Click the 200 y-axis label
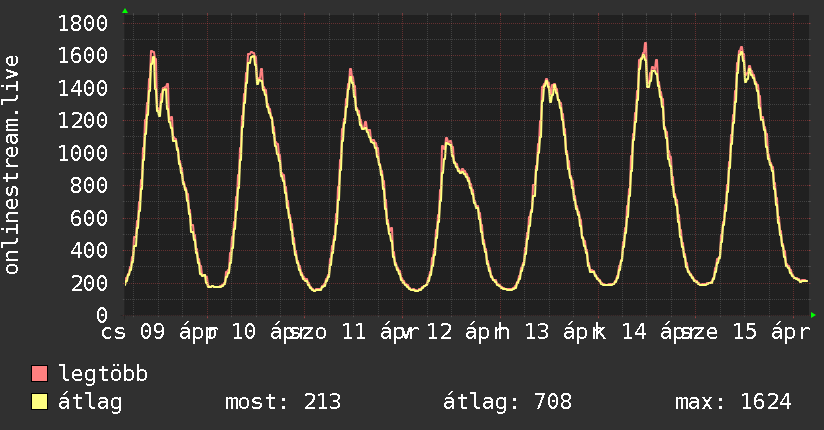 pos(89,283)
